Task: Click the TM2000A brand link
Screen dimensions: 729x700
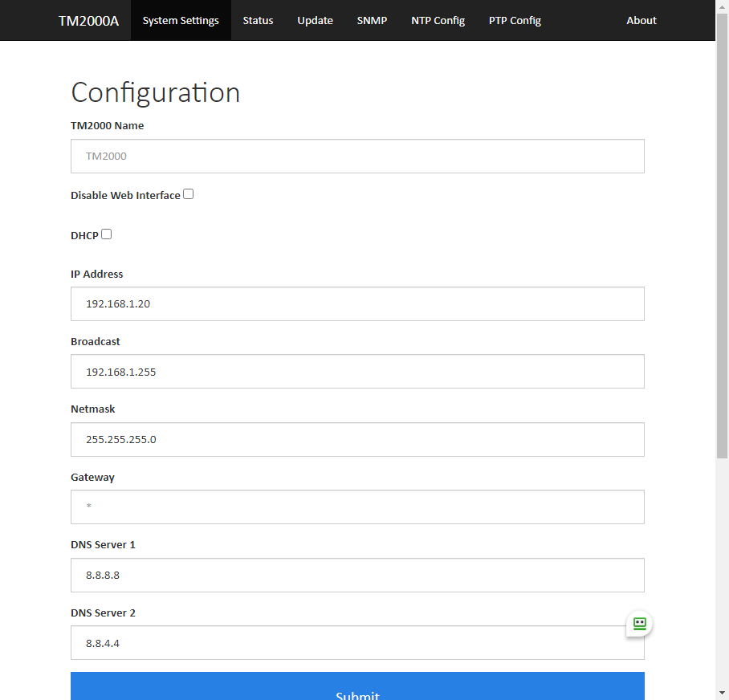Action: [x=88, y=21]
